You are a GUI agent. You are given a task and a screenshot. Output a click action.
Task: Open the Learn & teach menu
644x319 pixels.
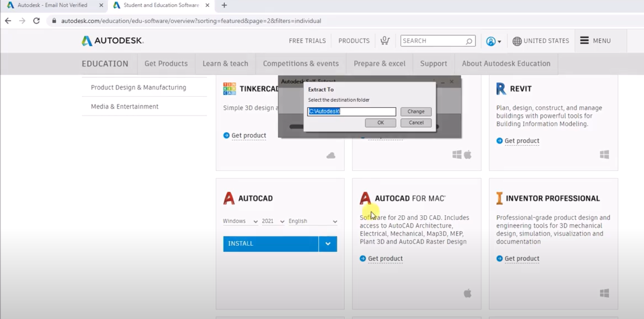pyautogui.click(x=225, y=64)
